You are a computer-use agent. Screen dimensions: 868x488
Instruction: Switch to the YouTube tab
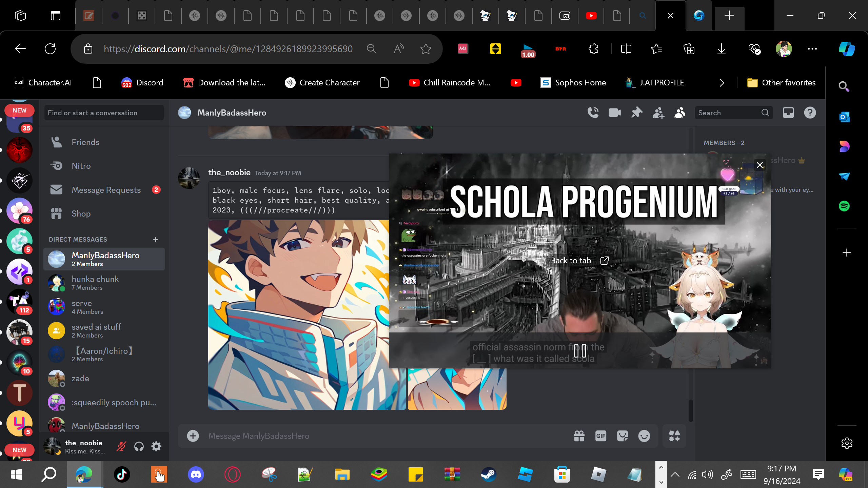click(591, 16)
